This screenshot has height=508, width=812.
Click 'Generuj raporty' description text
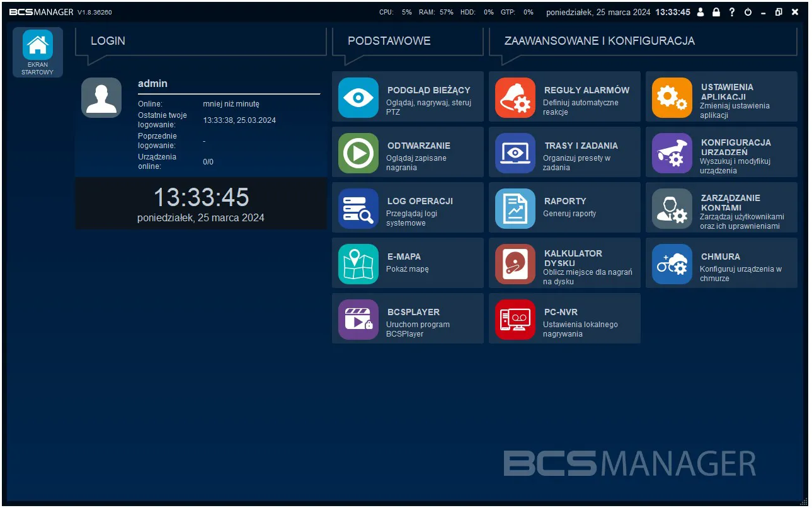(x=569, y=214)
